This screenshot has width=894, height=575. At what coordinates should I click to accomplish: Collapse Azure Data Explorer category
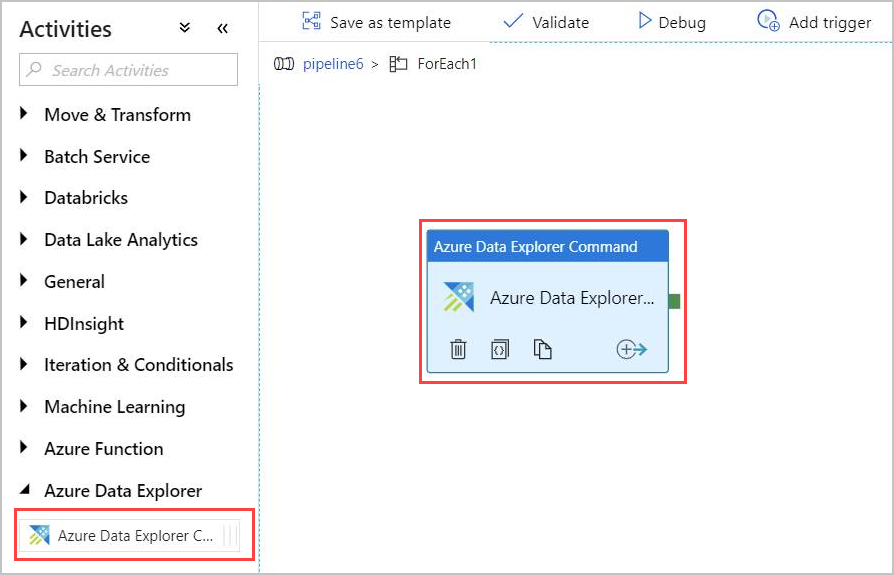pyautogui.click(x=25, y=489)
